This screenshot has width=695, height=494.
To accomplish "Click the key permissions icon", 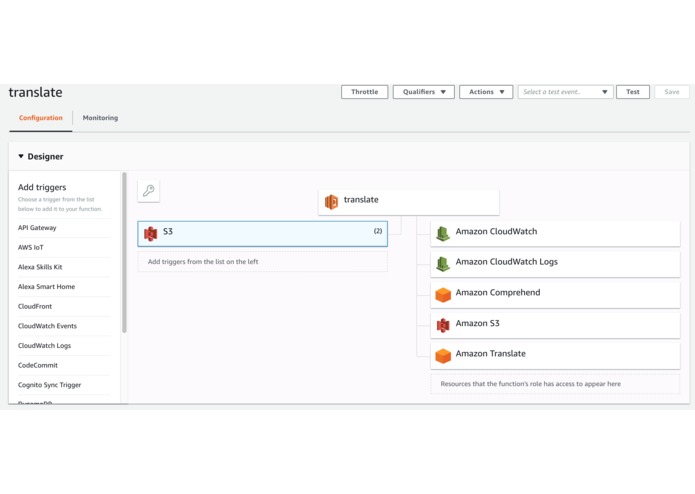I will pos(148,191).
